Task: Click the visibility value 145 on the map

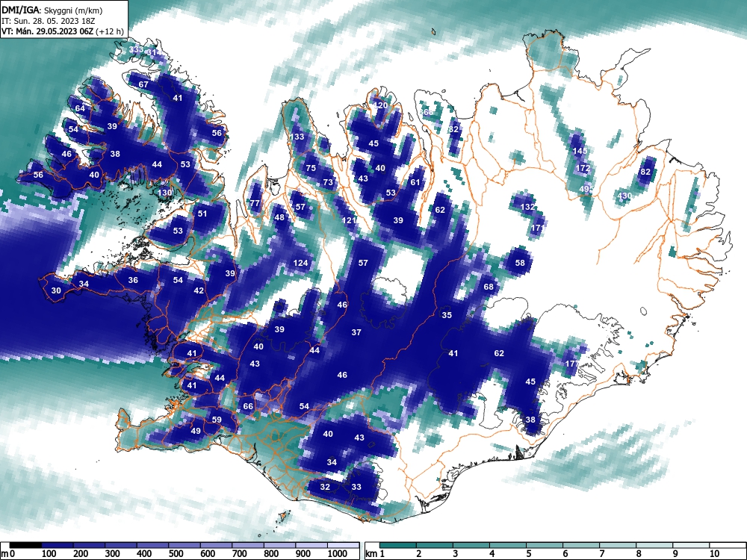Action: tap(580, 151)
